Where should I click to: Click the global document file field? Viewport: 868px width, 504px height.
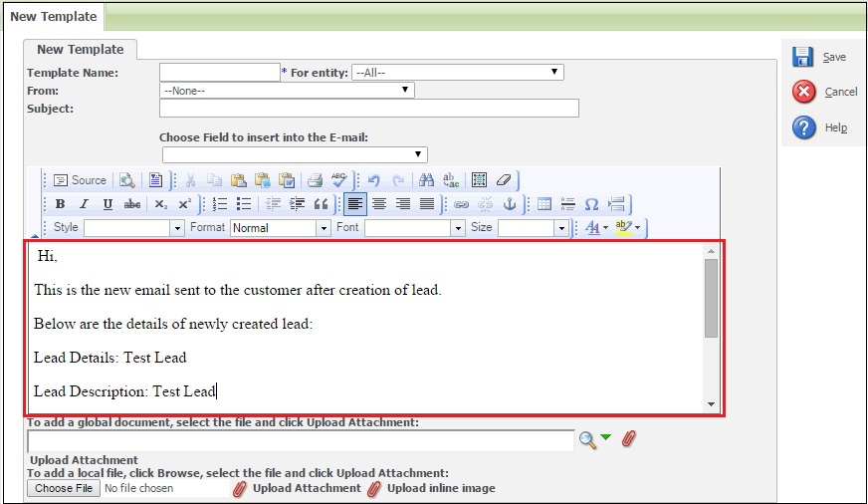[302, 441]
